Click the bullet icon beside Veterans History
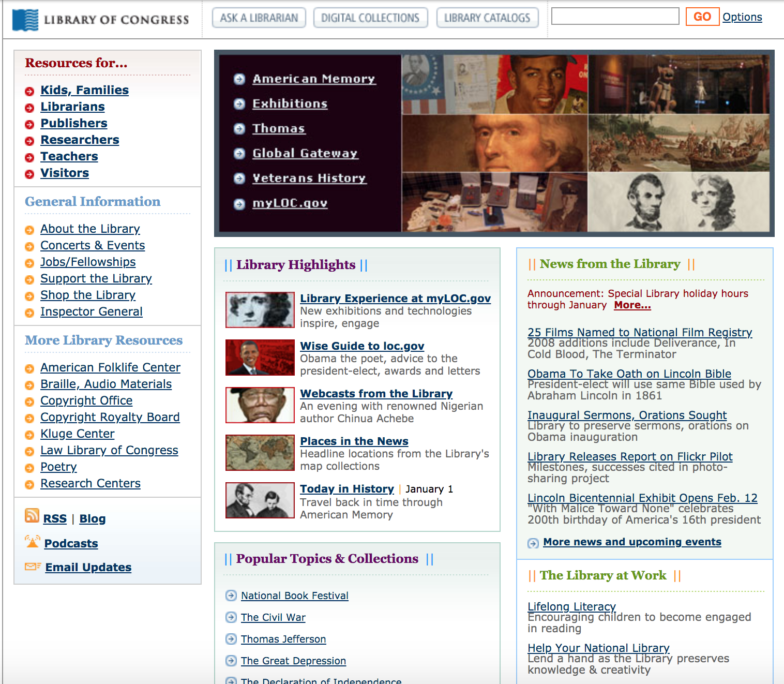Screen dimensions: 784x684 pos(239,179)
